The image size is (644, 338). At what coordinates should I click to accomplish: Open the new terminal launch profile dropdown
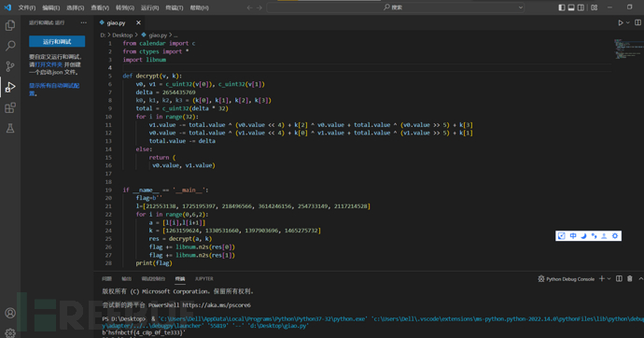point(609,279)
